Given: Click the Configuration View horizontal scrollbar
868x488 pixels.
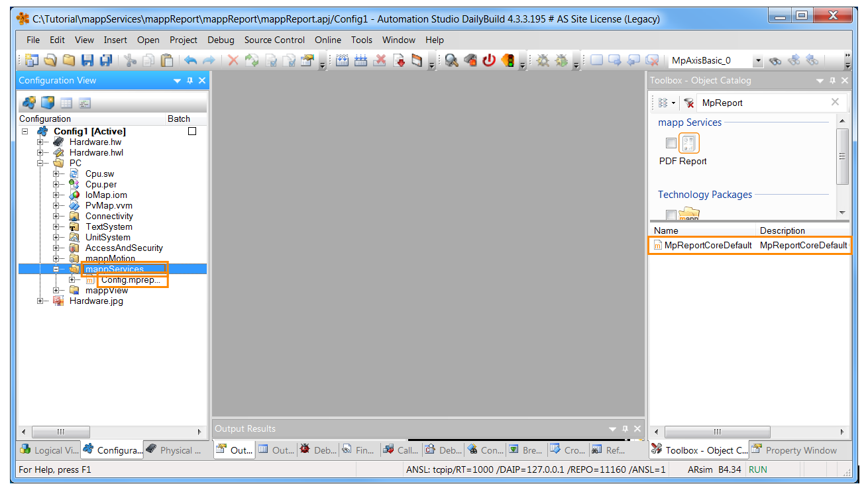Looking at the screenshot, I should (112, 432).
